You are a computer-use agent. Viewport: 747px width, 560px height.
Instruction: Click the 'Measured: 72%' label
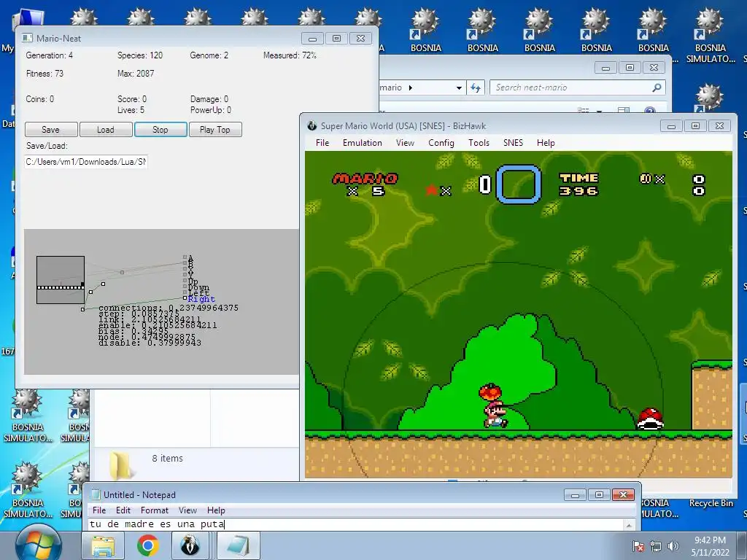click(x=290, y=55)
